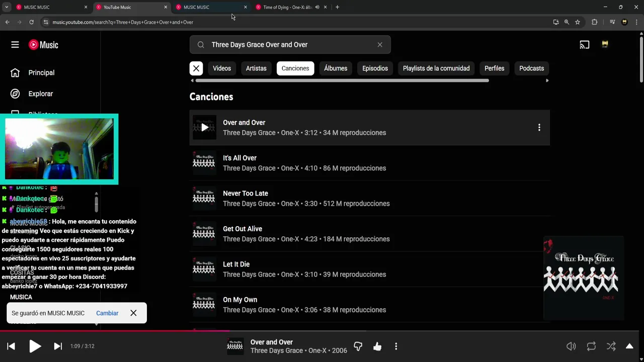Open One-X album link in player bar

[x=317, y=350]
